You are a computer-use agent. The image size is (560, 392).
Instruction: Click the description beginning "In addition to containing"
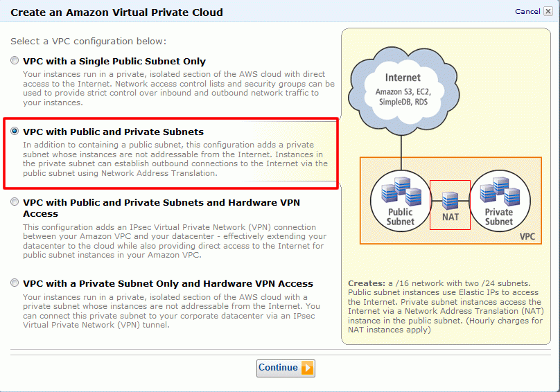click(x=175, y=159)
